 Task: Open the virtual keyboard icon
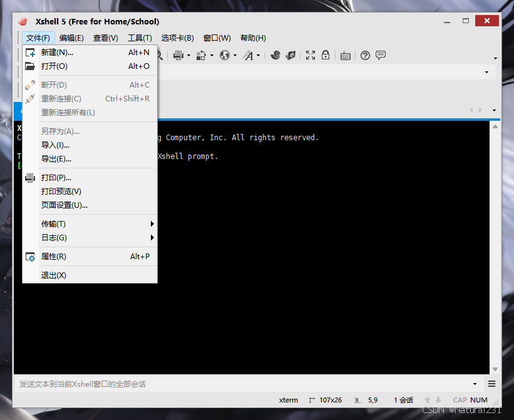coord(346,56)
